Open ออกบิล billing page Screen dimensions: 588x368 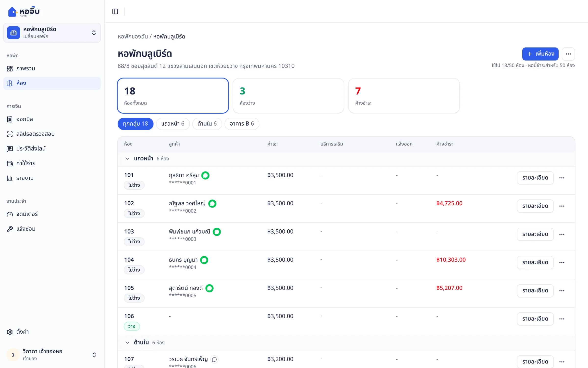pos(52,119)
